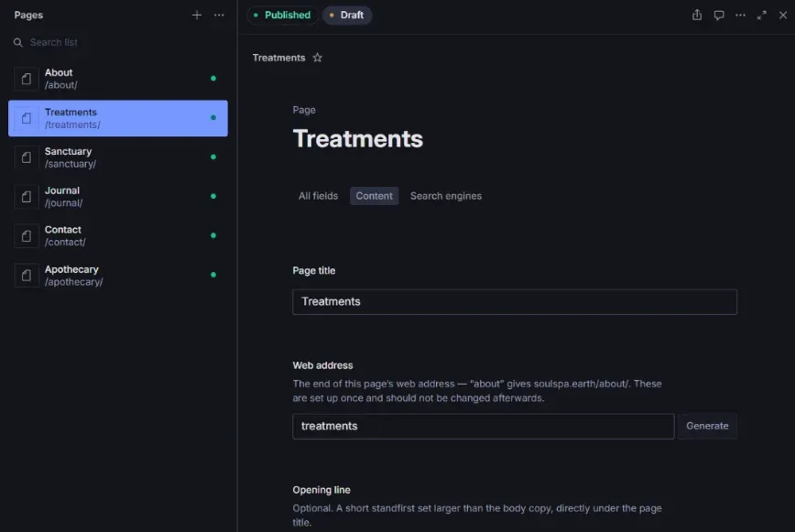Close the document editor pane

(x=783, y=16)
